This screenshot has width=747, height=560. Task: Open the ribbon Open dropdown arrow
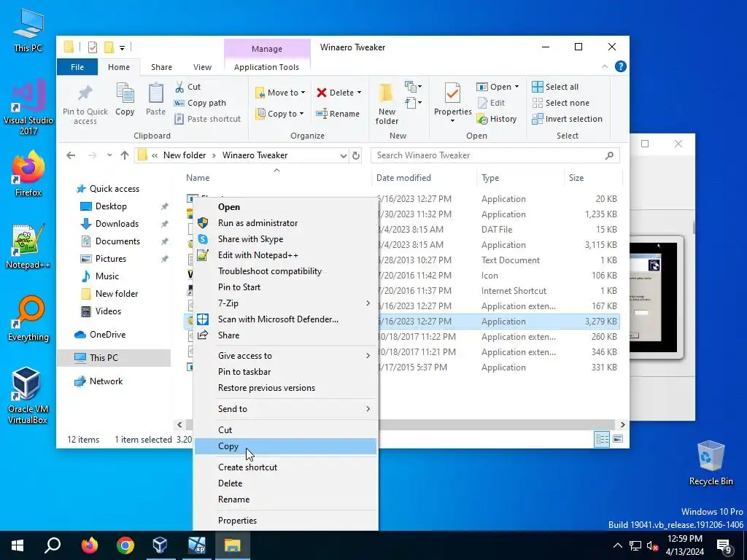pyautogui.click(x=517, y=87)
